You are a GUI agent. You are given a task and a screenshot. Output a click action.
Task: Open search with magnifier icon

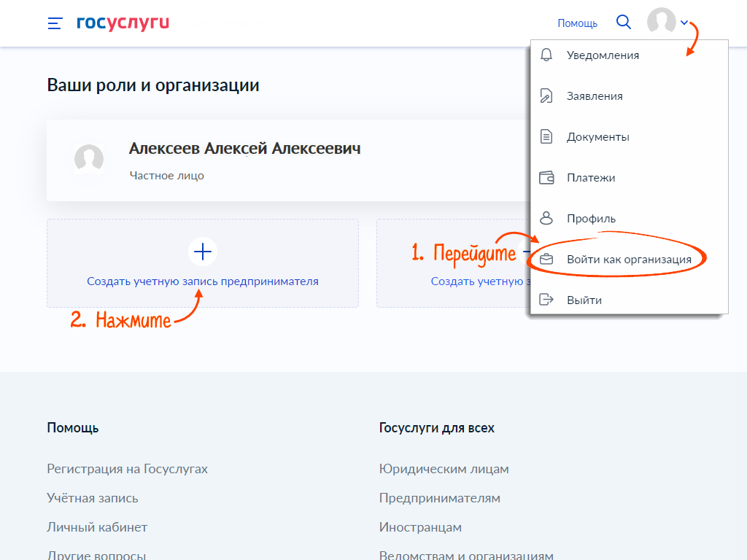coord(623,22)
